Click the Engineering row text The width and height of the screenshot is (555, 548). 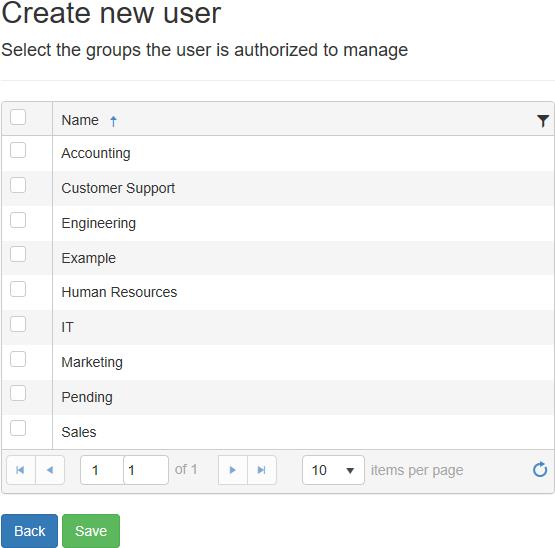click(99, 223)
